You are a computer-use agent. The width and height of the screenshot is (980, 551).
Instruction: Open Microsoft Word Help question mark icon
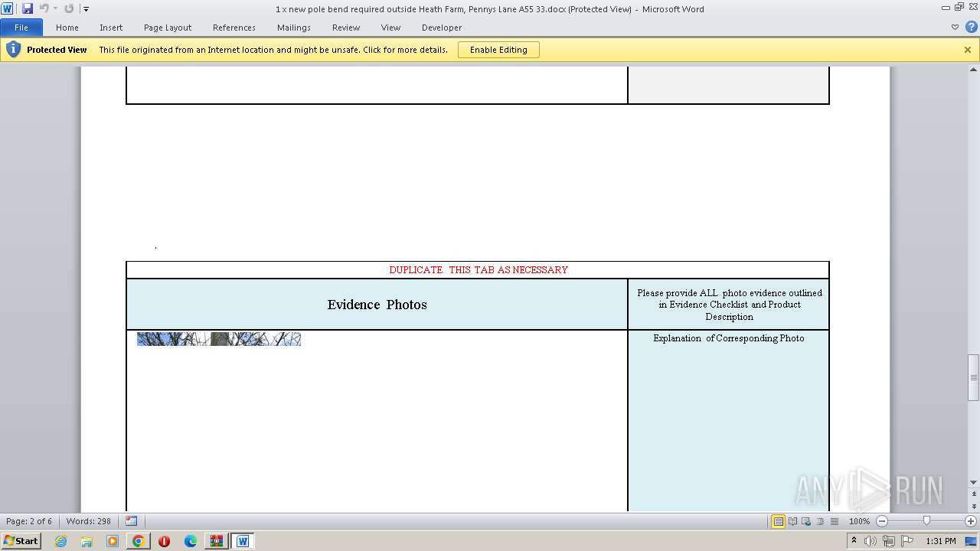pyautogui.click(x=971, y=27)
